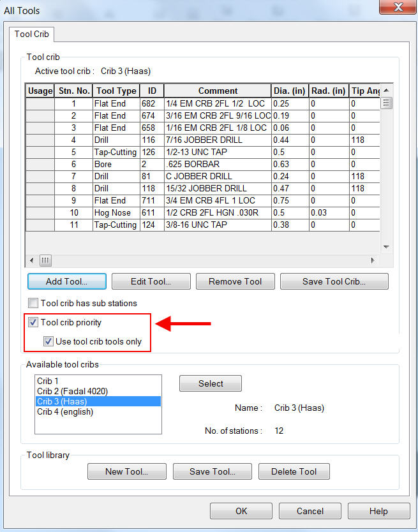Select row 3/16 EM CRB 2FL 9/16 LOC

point(203,115)
